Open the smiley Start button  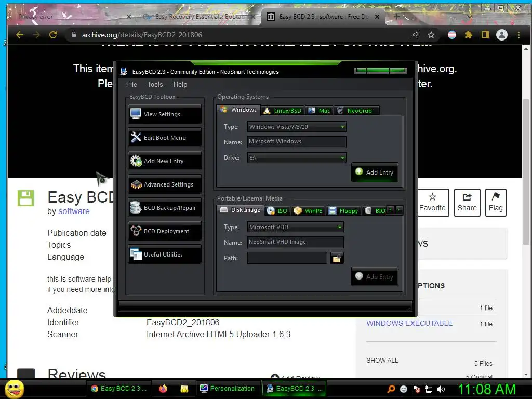(x=14, y=389)
